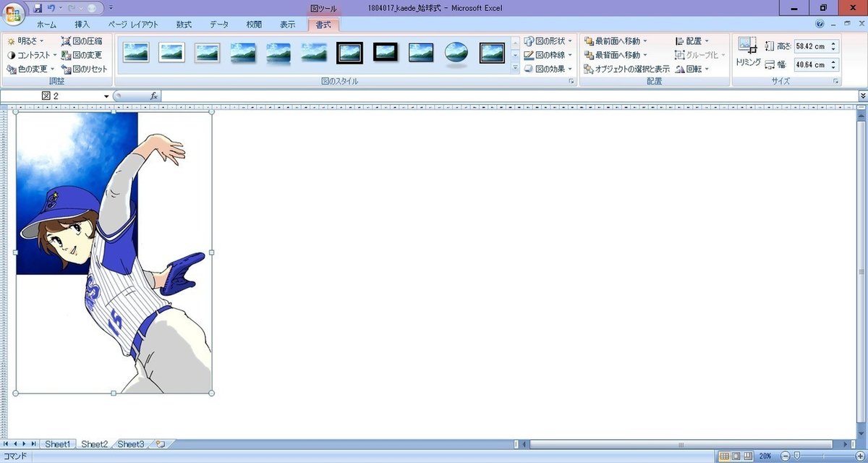
Task: Switch to Page Layout view in status bar
Action: (736, 456)
